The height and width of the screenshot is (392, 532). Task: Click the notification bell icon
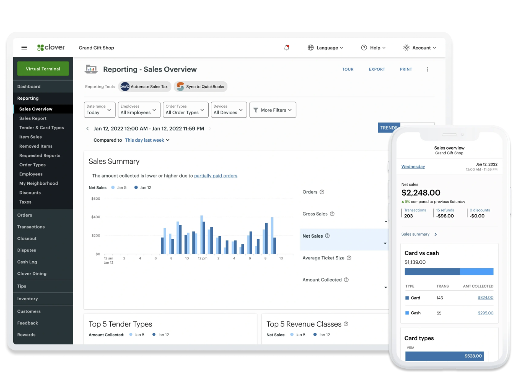click(x=287, y=48)
